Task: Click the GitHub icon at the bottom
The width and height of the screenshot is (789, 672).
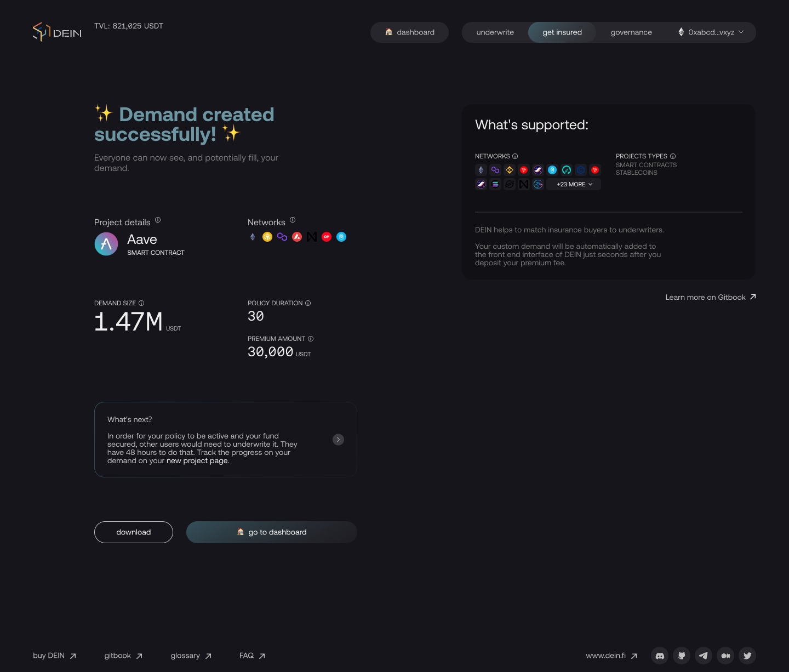Action: [x=682, y=656]
